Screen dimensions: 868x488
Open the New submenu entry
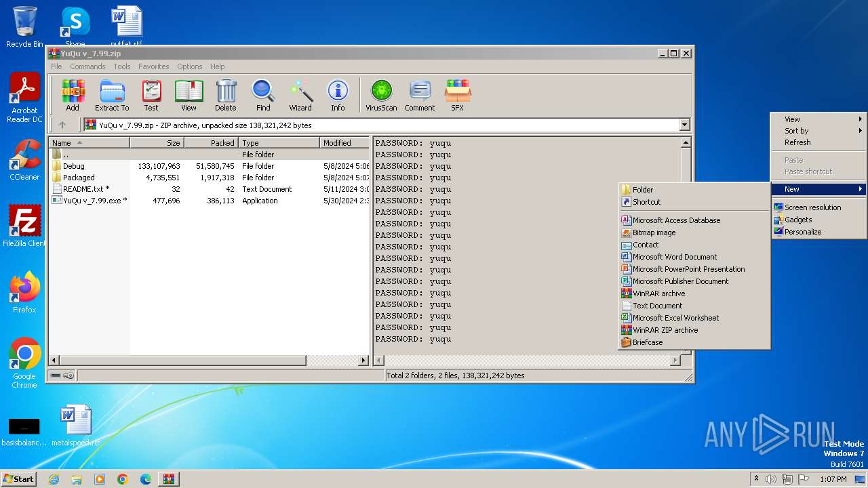tap(818, 189)
